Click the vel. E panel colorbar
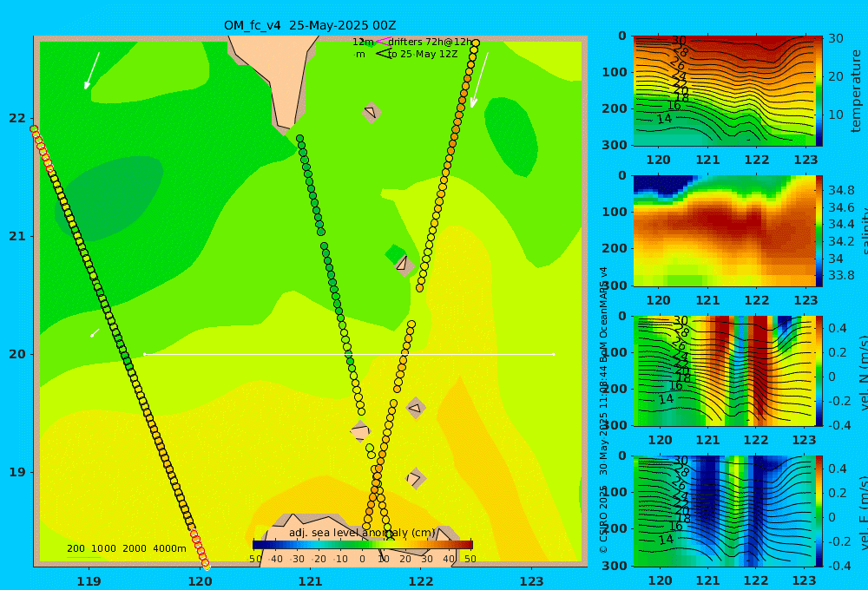This screenshot has height=590, width=868. pos(819,511)
